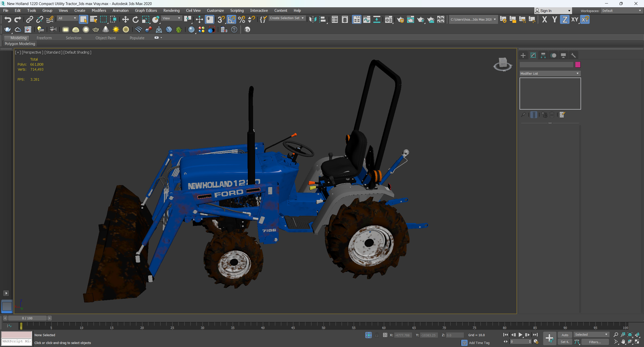The height and width of the screenshot is (347, 644).
Task: Open the selection filter All dropdown
Action: coord(67,18)
